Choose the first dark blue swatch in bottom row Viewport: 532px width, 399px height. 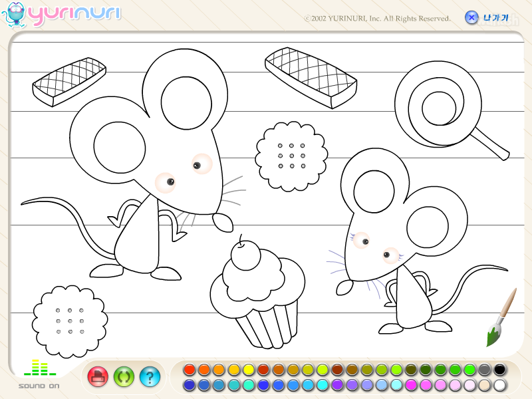pos(190,385)
